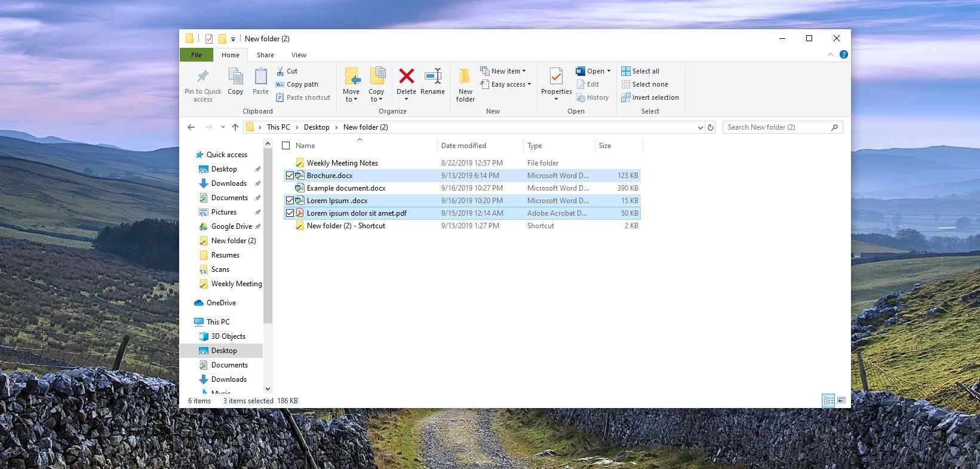
Task: Open Recent locations dropdown near nav arrows
Action: point(223,127)
